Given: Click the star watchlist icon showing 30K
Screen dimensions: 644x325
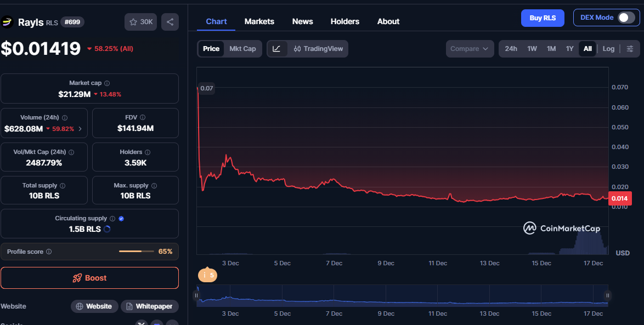Looking at the screenshot, I should click(x=141, y=22).
